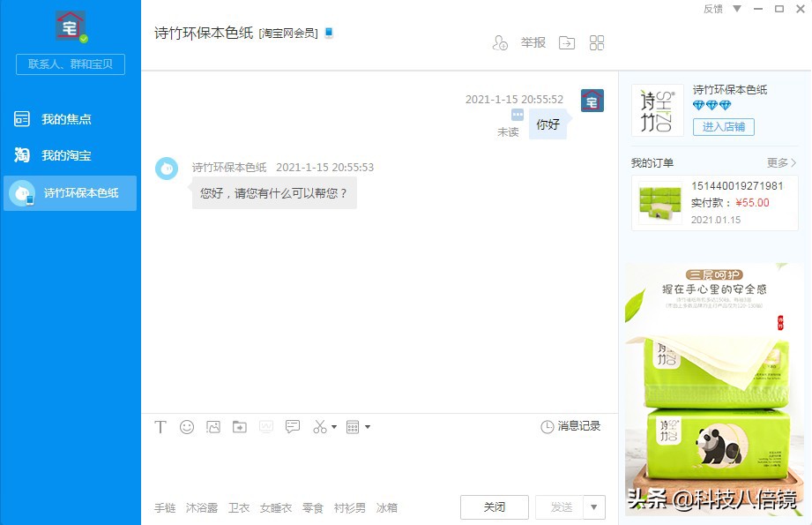Open the apps grid icon in chat header

click(x=597, y=42)
